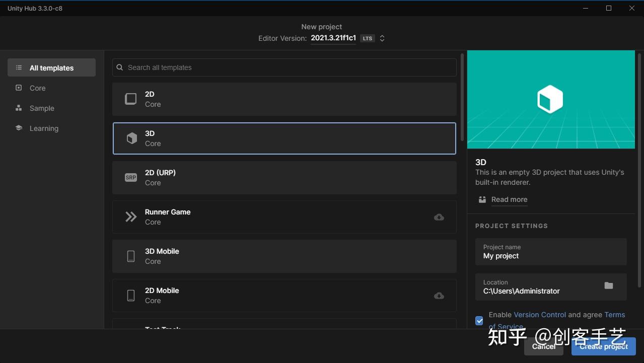Click the search magnifier icon
This screenshot has width=644, height=363.
119,67
